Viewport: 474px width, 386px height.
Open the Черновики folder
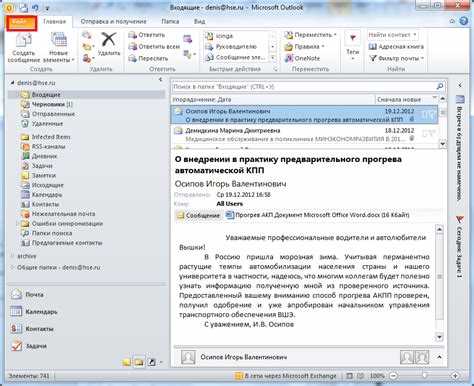click(x=47, y=104)
